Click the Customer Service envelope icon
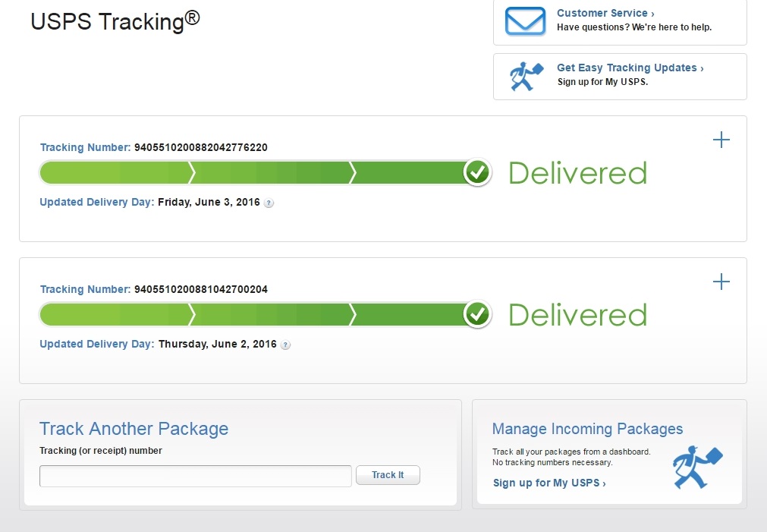 coord(525,20)
